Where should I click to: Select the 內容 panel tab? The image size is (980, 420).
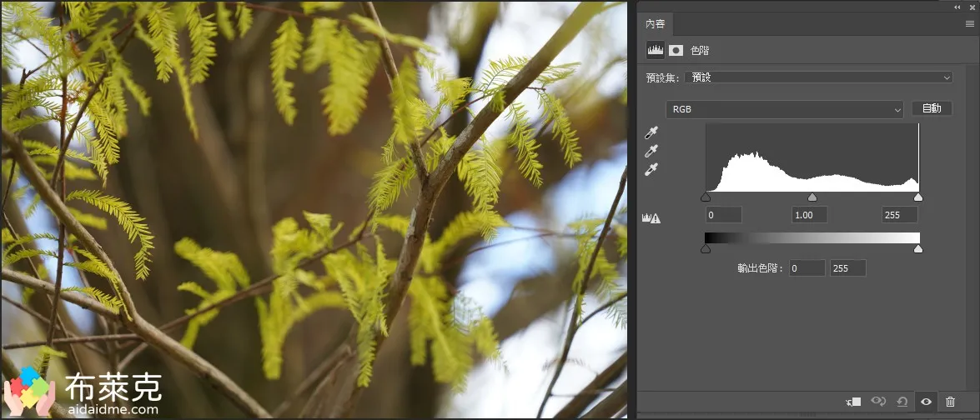click(x=656, y=24)
